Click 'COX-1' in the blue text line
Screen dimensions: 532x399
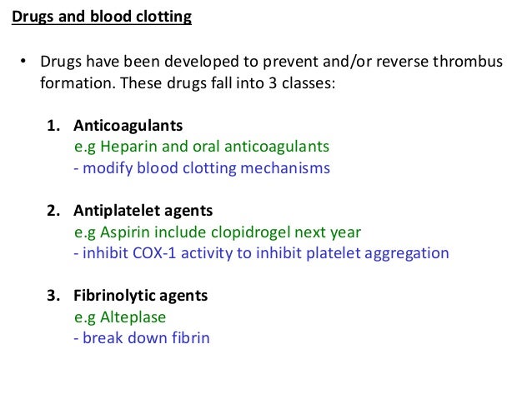coord(154,253)
